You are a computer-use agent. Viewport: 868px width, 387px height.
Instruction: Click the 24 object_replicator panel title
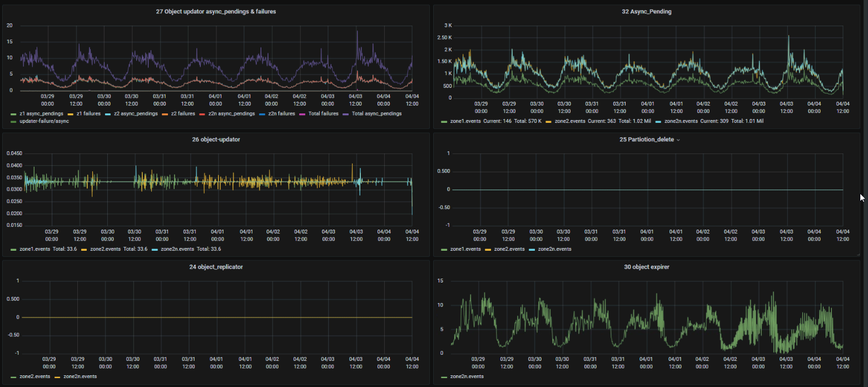pyautogui.click(x=216, y=267)
